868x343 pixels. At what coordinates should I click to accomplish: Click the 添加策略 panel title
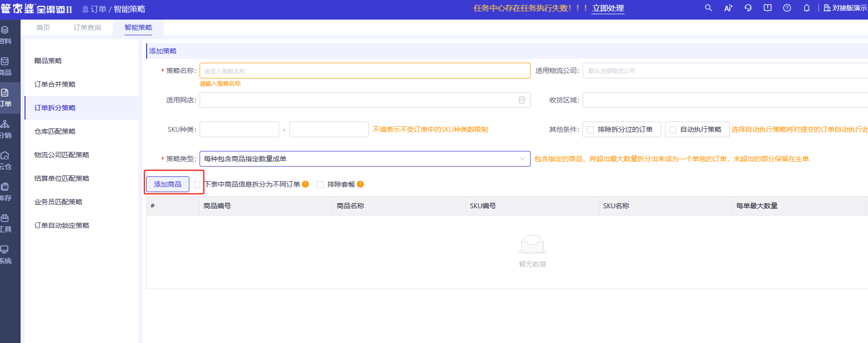click(163, 51)
